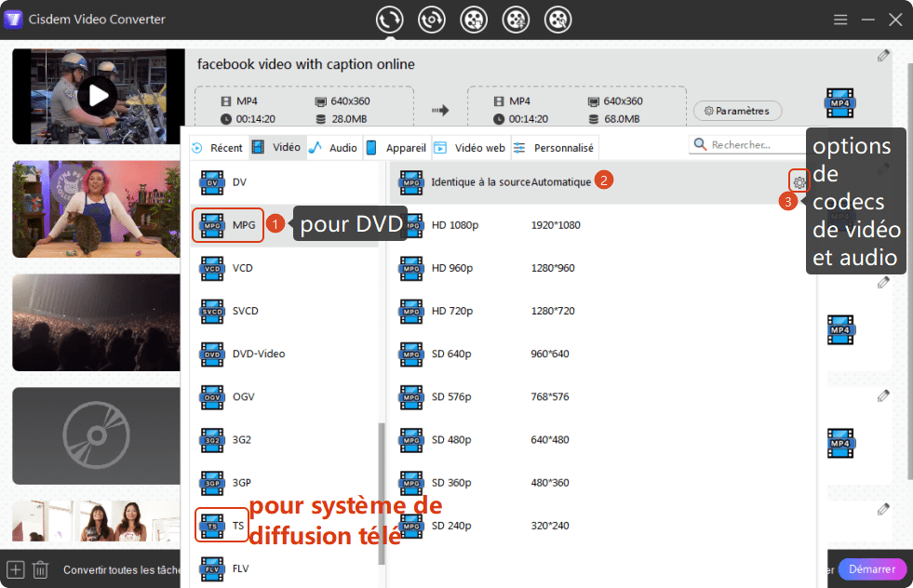Open the Audio tab
Viewport: 913px width, 588px height.
click(x=333, y=148)
